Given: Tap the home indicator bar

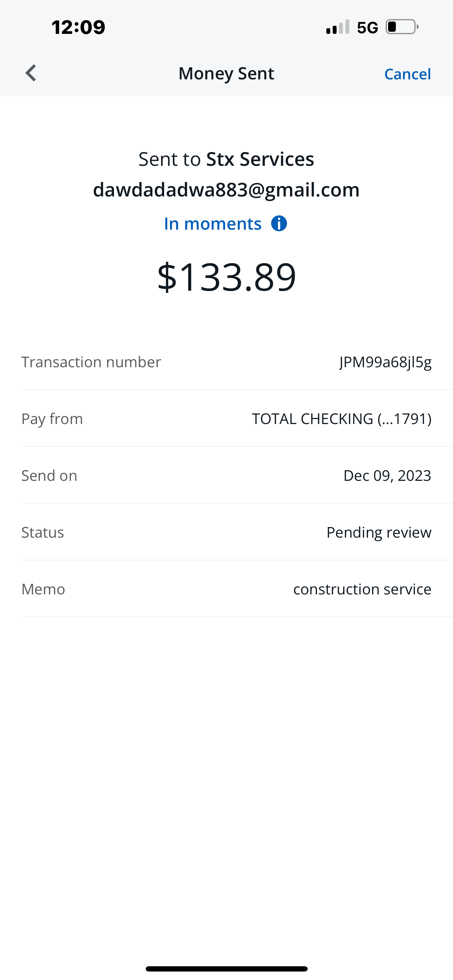Looking at the screenshot, I should (x=226, y=969).
